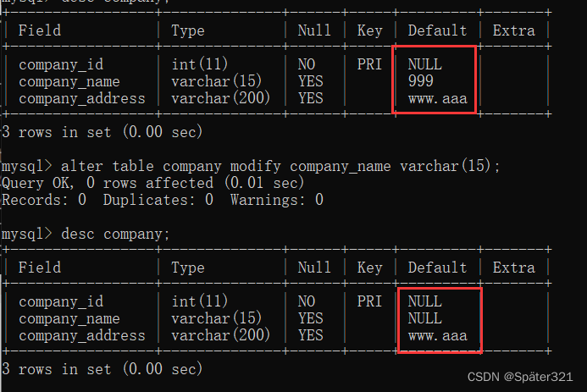Click the Default header in the first table
Screen dimensions: 587x392
437,30
